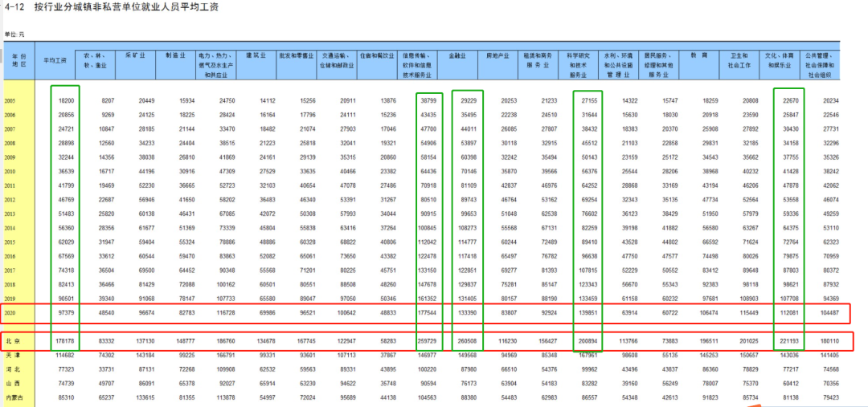Image resolution: width=868 pixels, height=407 pixels.
Task: Click 2020 manufacturing cell 82783
Action: tap(186, 313)
